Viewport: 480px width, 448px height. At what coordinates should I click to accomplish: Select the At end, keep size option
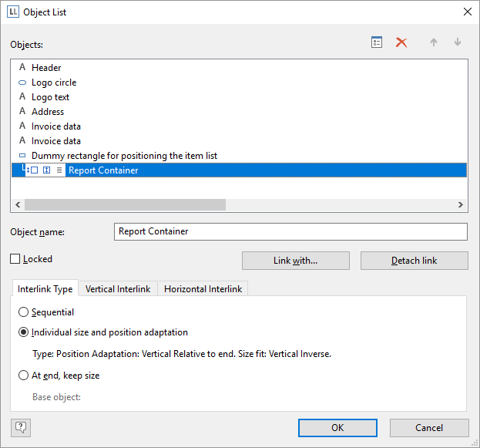tap(24, 376)
